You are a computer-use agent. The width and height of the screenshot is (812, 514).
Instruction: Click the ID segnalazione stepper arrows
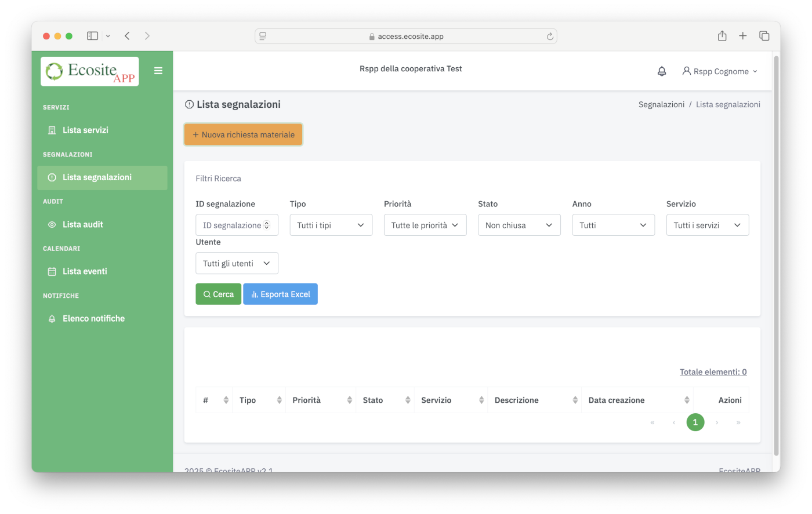tap(267, 225)
